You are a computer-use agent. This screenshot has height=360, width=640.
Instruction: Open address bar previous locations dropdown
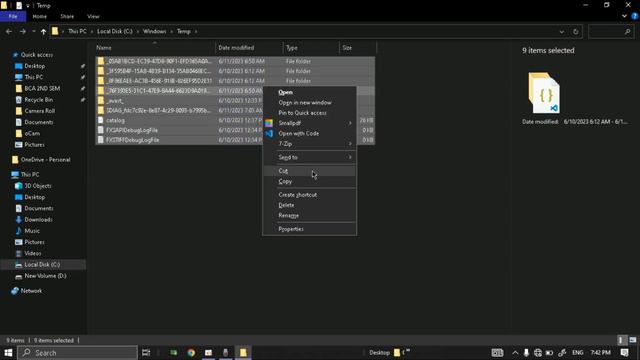click(562, 31)
